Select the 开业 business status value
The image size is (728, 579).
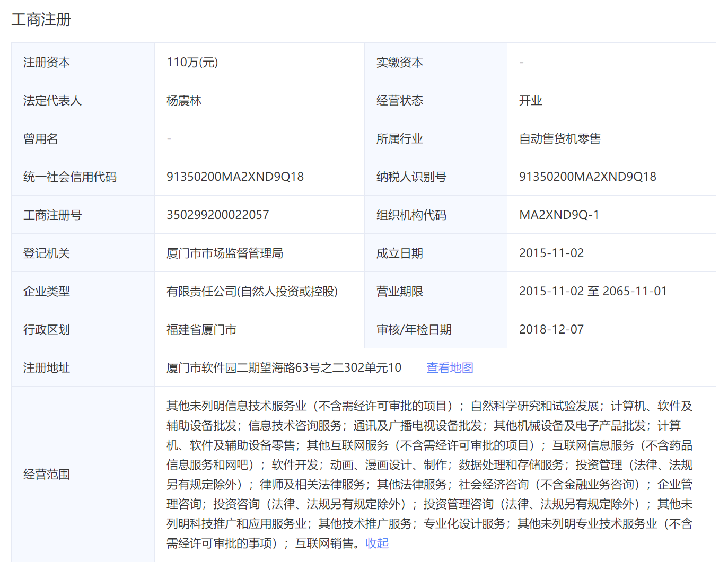(x=531, y=100)
